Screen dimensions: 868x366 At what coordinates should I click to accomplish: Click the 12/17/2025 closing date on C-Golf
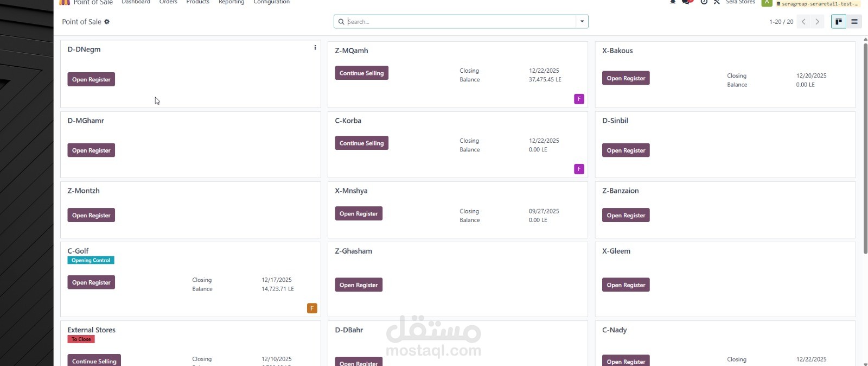(277, 280)
